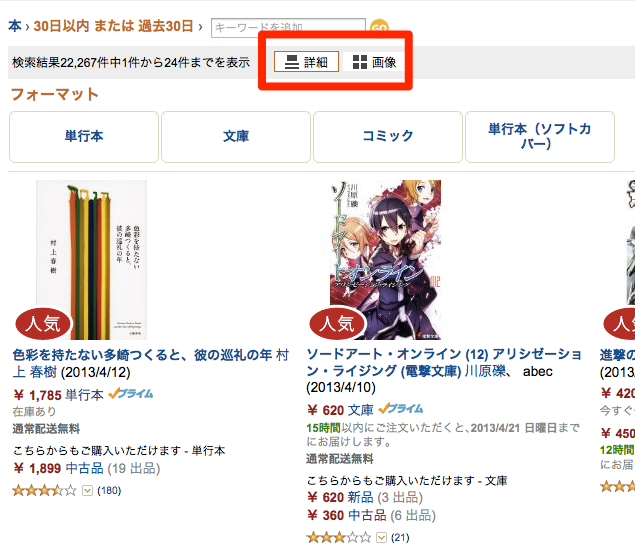The width and height of the screenshot is (635, 546).
Task: Click the orange GO search button
Action: [x=379, y=28]
